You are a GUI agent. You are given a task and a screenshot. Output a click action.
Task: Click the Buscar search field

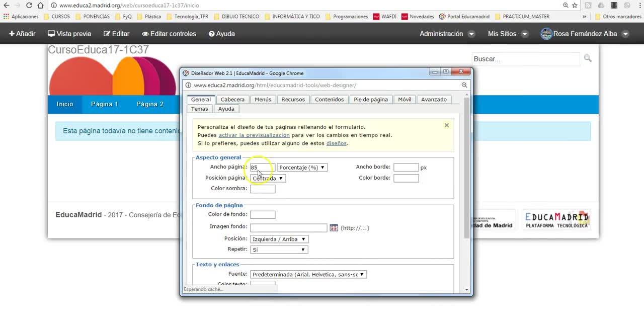[526, 59]
